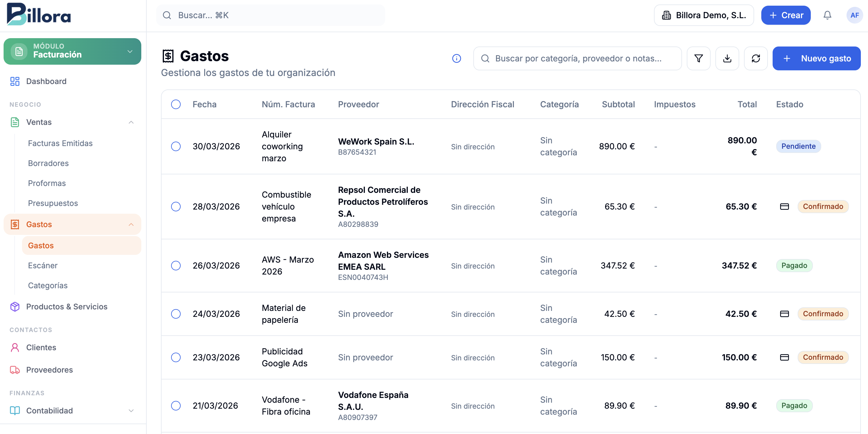Go to Escáner under Gastos
The width and height of the screenshot is (868, 434).
[43, 266]
